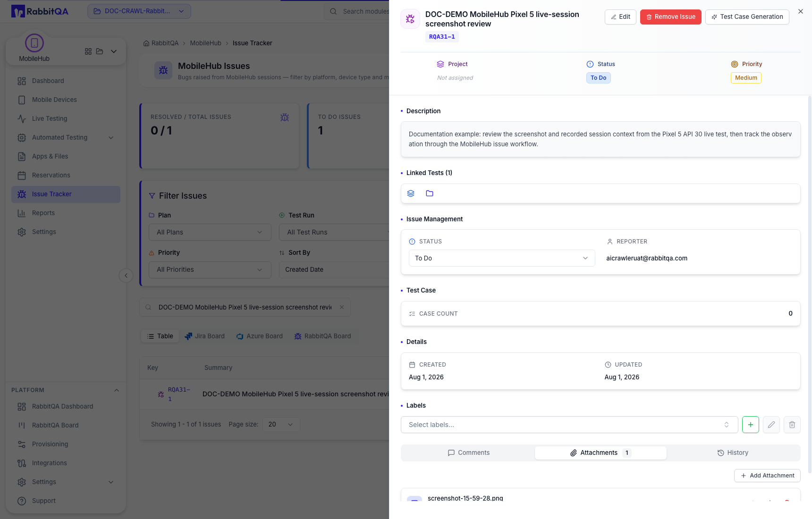Viewport: 812px width, 519px height.
Task: Collapse the PLATFORM section
Action: (x=117, y=390)
